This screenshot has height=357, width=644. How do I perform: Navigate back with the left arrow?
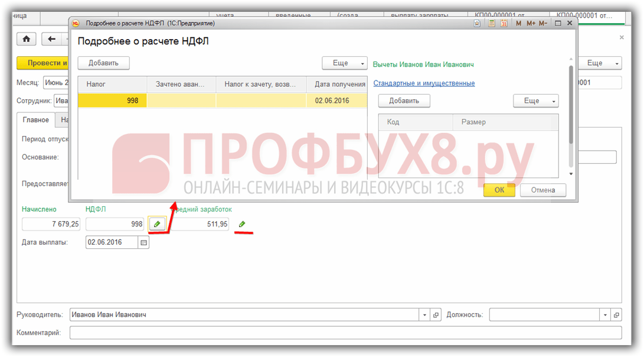click(51, 39)
